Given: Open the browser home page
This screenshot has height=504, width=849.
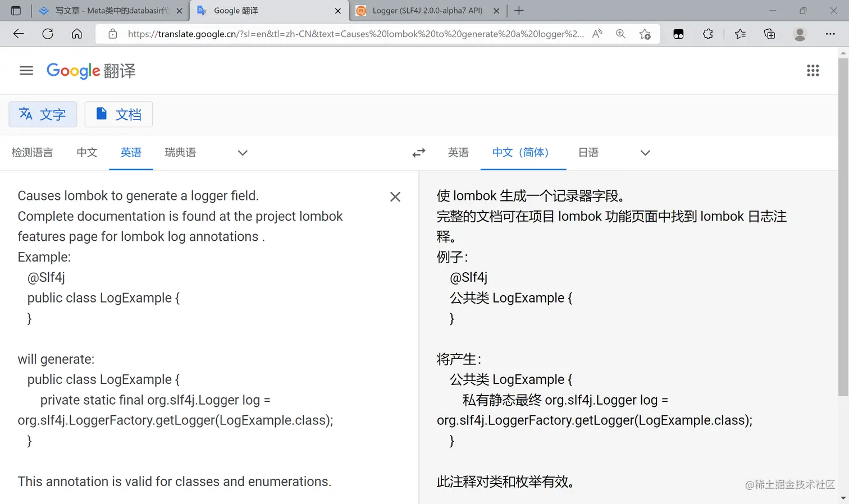Looking at the screenshot, I should click(77, 34).
